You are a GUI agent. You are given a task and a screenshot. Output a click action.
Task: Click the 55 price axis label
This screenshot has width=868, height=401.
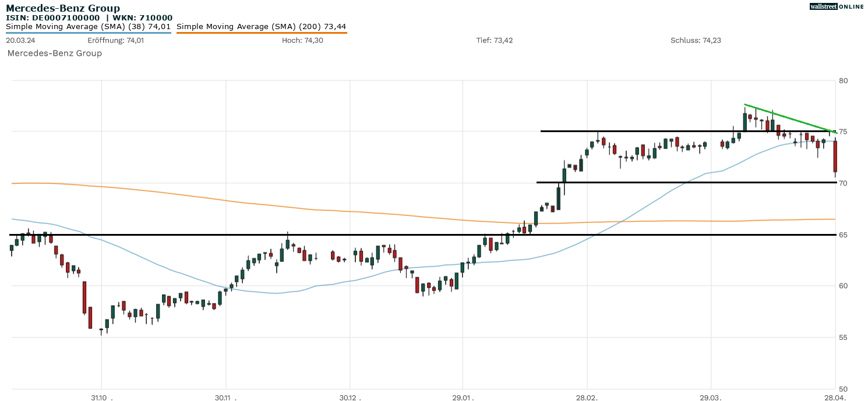843,338
